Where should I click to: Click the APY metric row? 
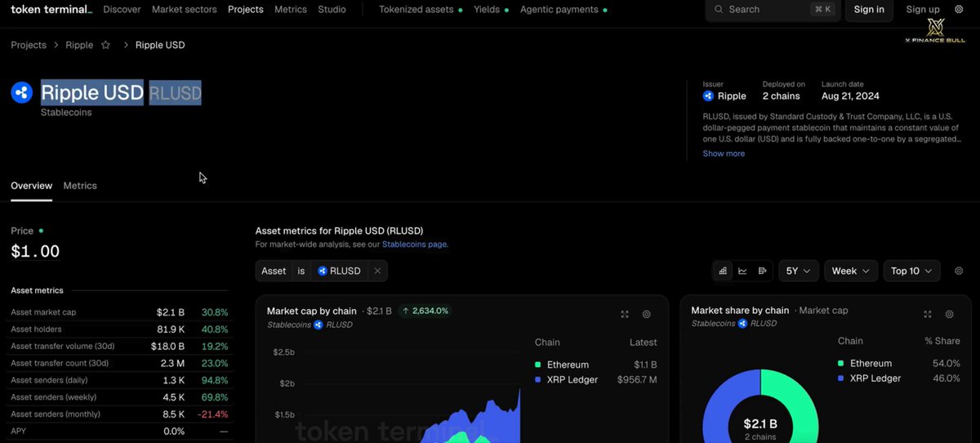click(x=119, y=431)
